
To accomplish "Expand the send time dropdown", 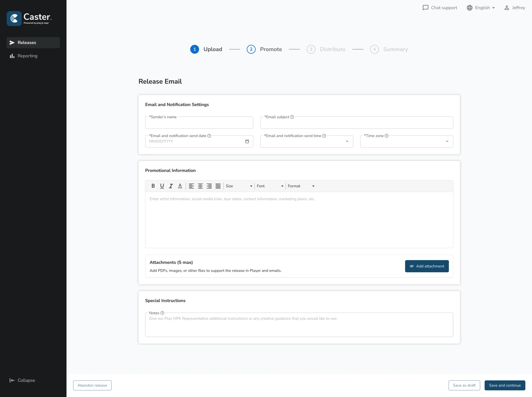I will pyautogui.click(x=306, y=142).
